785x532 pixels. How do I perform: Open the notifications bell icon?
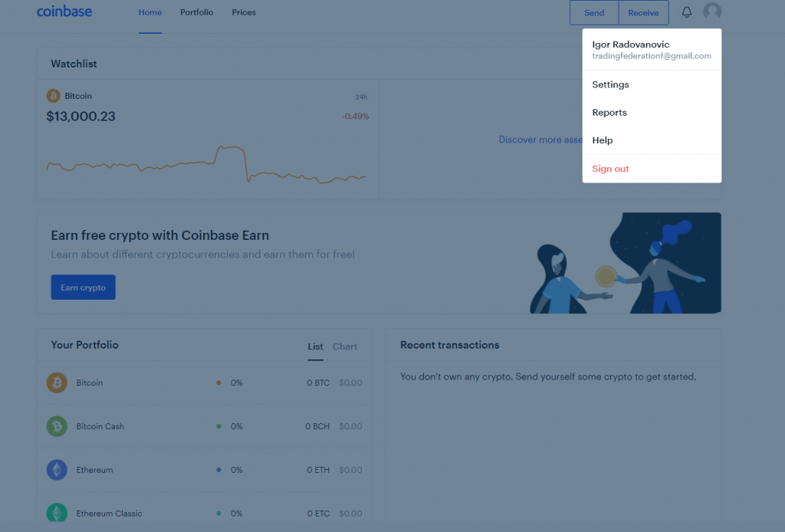[686, 12]
